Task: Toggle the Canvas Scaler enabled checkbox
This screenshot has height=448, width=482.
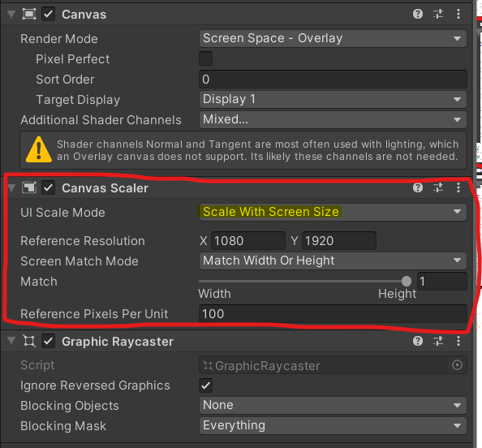Action: 48,187
